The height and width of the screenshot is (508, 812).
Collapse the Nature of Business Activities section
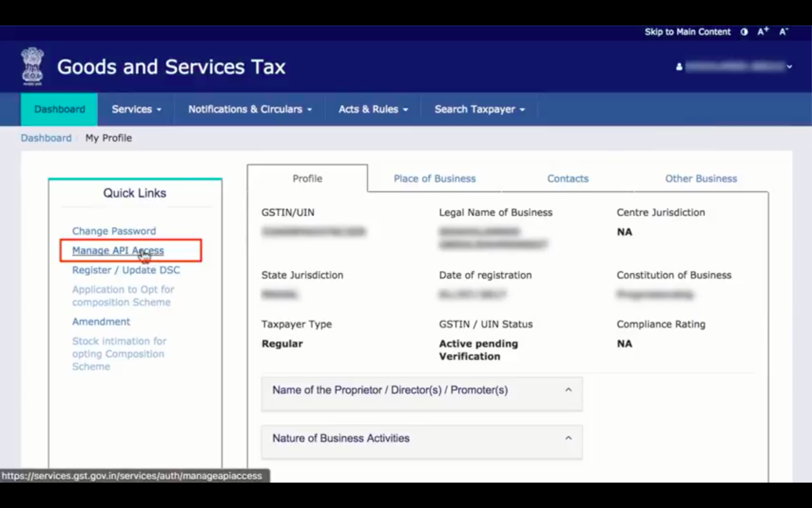[569, 438]
